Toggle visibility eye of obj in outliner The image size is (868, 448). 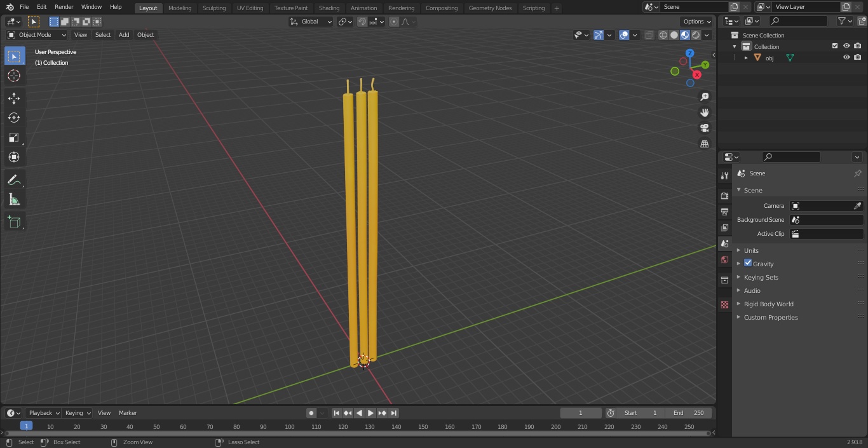pyautogui.click(x=846, y=58)
